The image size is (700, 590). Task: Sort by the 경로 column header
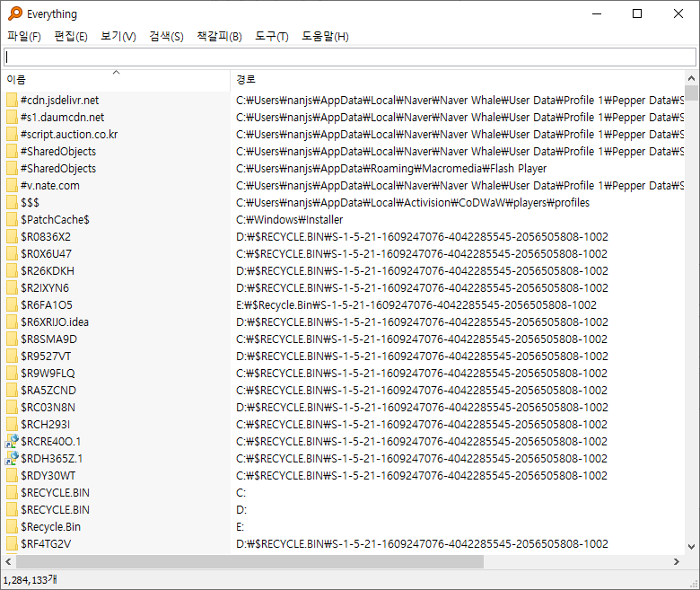pyautogui.click(x=457, y=80)
